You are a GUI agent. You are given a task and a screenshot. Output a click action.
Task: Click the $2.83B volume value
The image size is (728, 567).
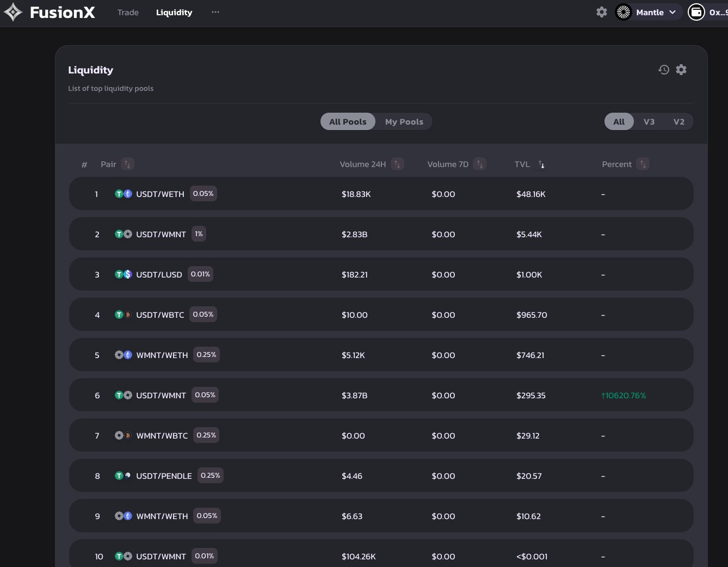click(x=354, y=235)
